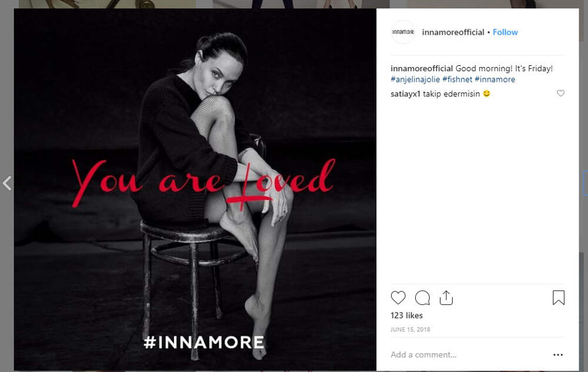Screen dimensions: 588x372
Task: Click the black-and-white post photo
Action: pos(194,118)
